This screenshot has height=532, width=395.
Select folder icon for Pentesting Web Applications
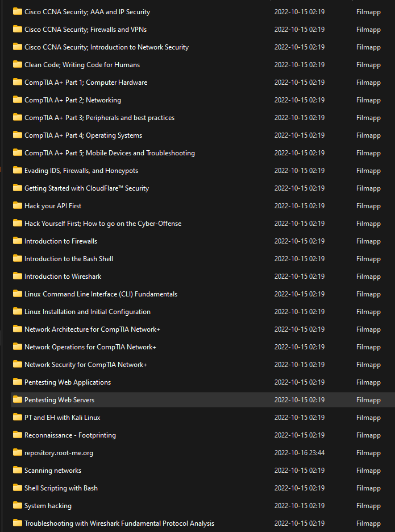[18, 382]
